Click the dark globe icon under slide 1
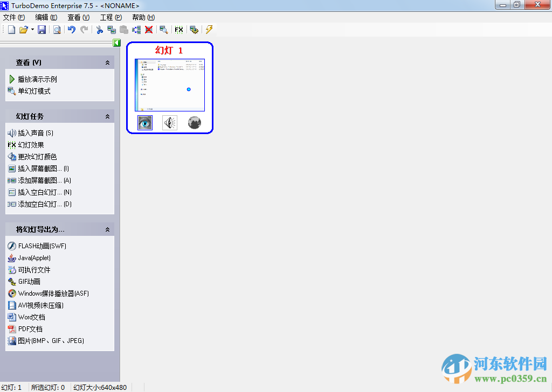The height and width of the screenshot is (392, 552). 194,123
